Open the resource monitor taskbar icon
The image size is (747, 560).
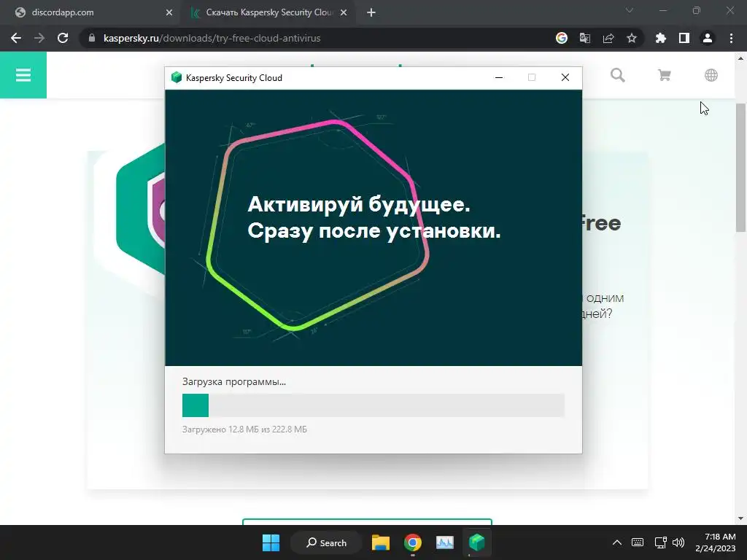click(x=444, y=542)
